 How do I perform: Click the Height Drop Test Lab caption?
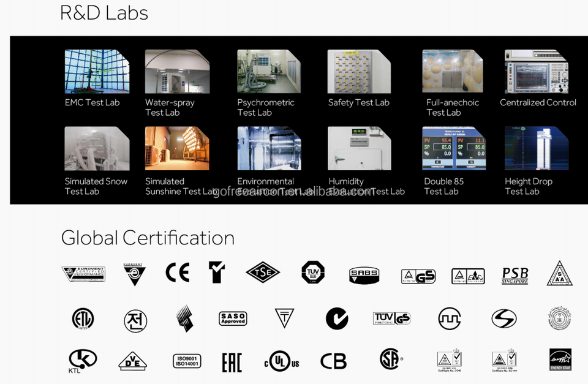tap(529, 186)
